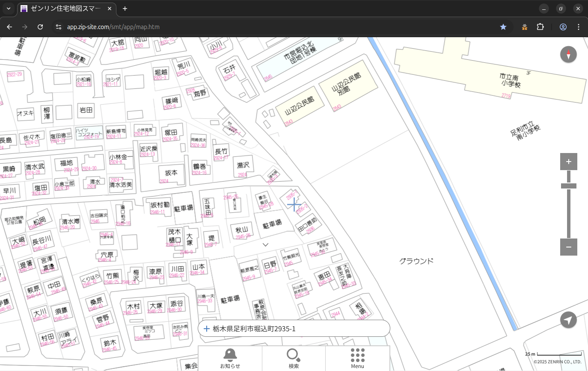Reload the current page
The height and width of the screenshot is (371, 588).
40,27
